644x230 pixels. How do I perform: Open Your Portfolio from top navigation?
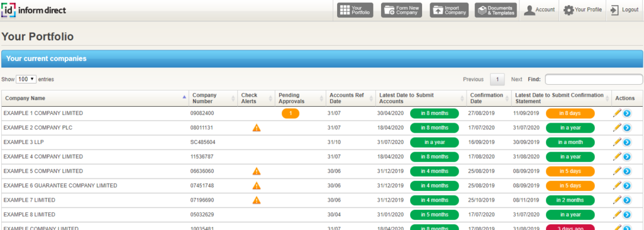point(355,10)
